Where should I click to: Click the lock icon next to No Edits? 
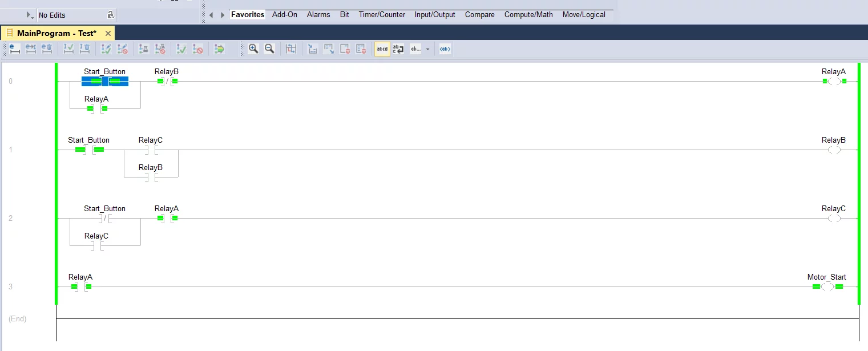[x=111, y=15]
